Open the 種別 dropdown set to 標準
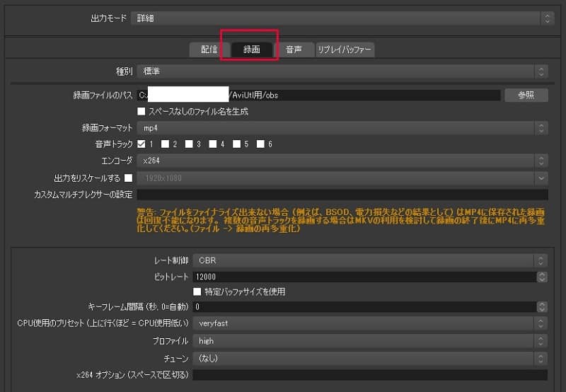Screen dimensions: 566x392 [x=342, y=71]
